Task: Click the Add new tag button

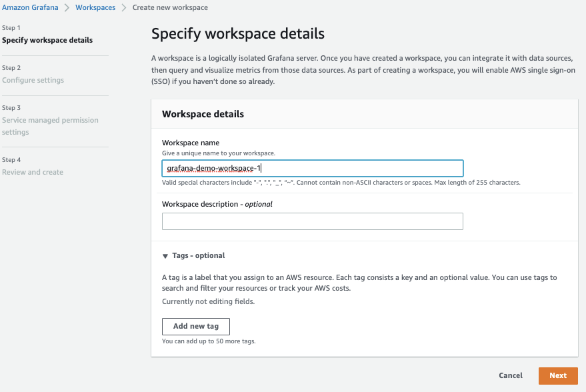Action: click(196, 326)
